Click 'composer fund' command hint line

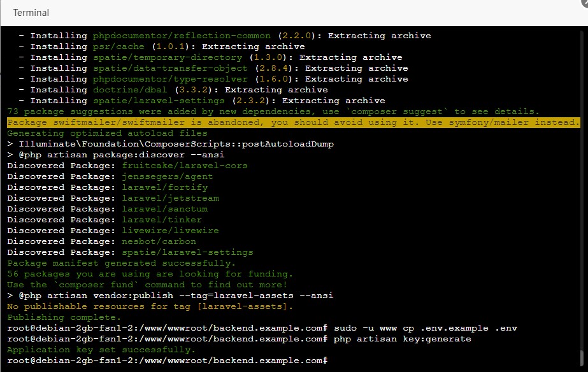(x=147, y=285)
